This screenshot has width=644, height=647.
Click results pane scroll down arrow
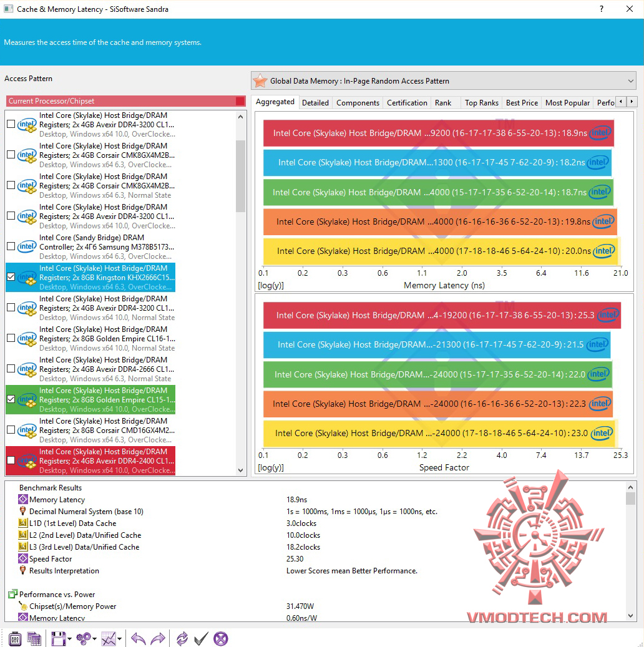[x=630, y=616]
